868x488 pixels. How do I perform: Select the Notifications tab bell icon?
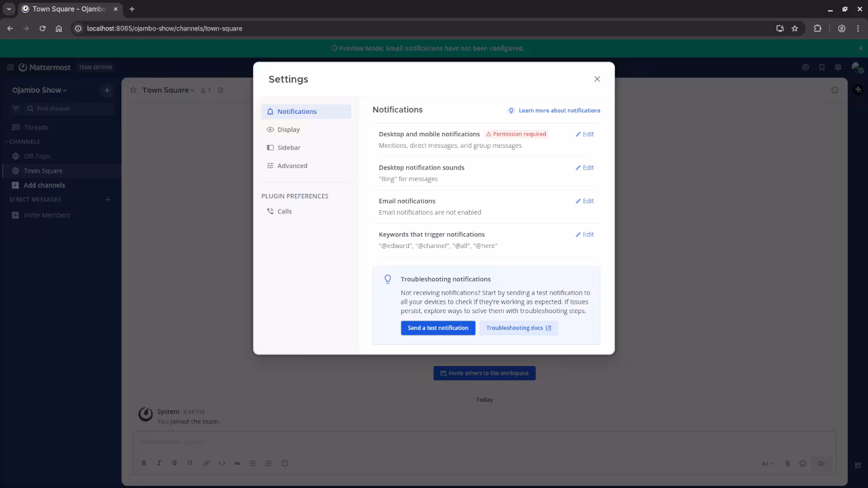pyautogui.click(x=271, y=112)
